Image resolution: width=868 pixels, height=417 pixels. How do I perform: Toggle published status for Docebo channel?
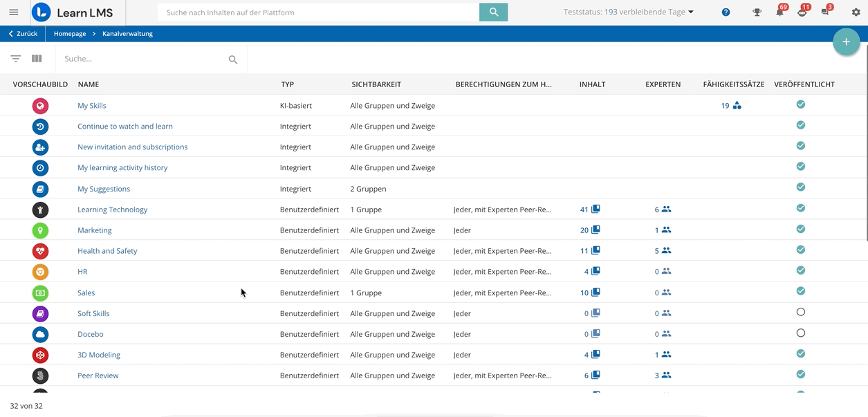tap(800, 333)
